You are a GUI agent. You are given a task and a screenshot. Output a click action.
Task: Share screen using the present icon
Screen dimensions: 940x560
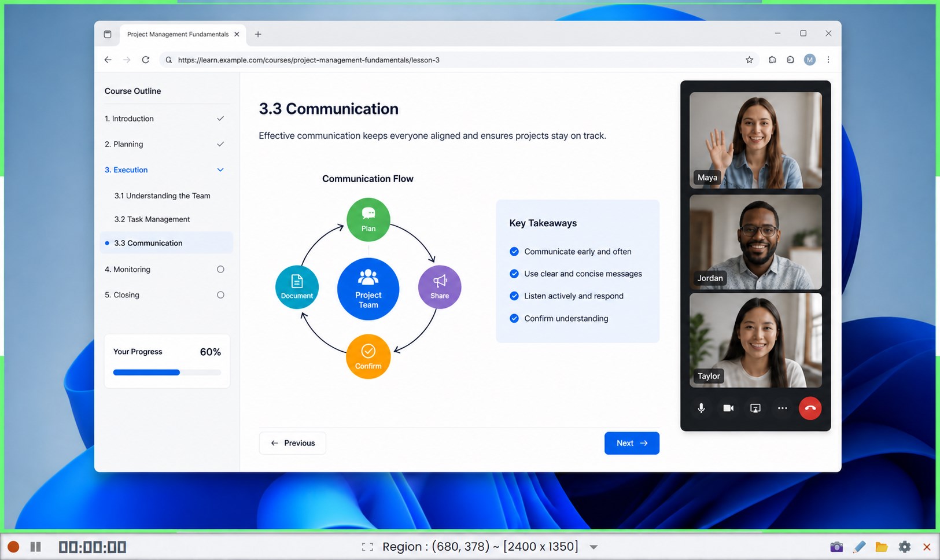coord(755,408)
